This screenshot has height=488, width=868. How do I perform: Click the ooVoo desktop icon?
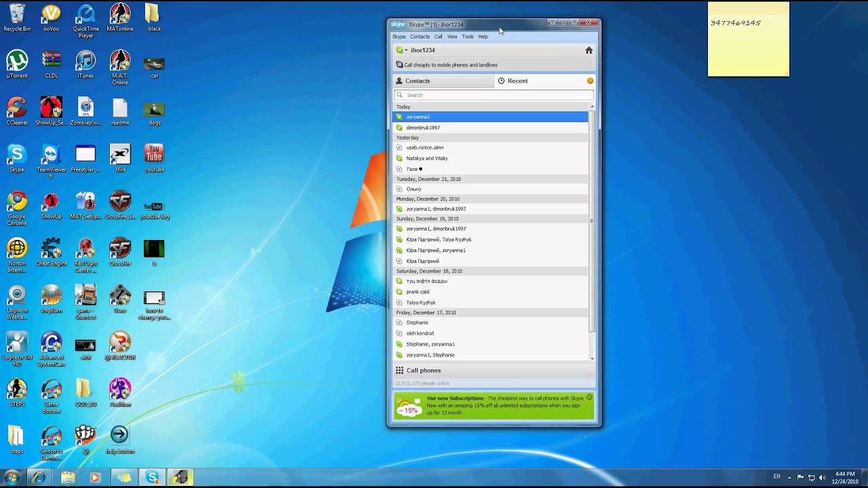point(52,18)
